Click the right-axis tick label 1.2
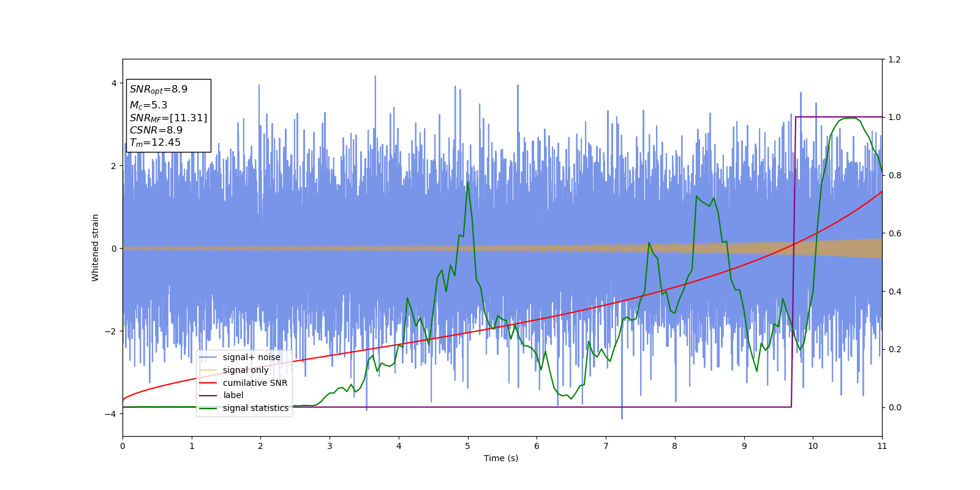 pyautogui.click(x=895, y=59)
